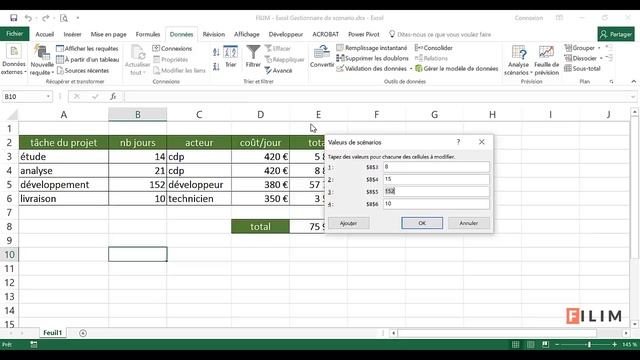Click Afficher les requêtes
This screenshot has width=640, height=360.
[x=87, y=48]
